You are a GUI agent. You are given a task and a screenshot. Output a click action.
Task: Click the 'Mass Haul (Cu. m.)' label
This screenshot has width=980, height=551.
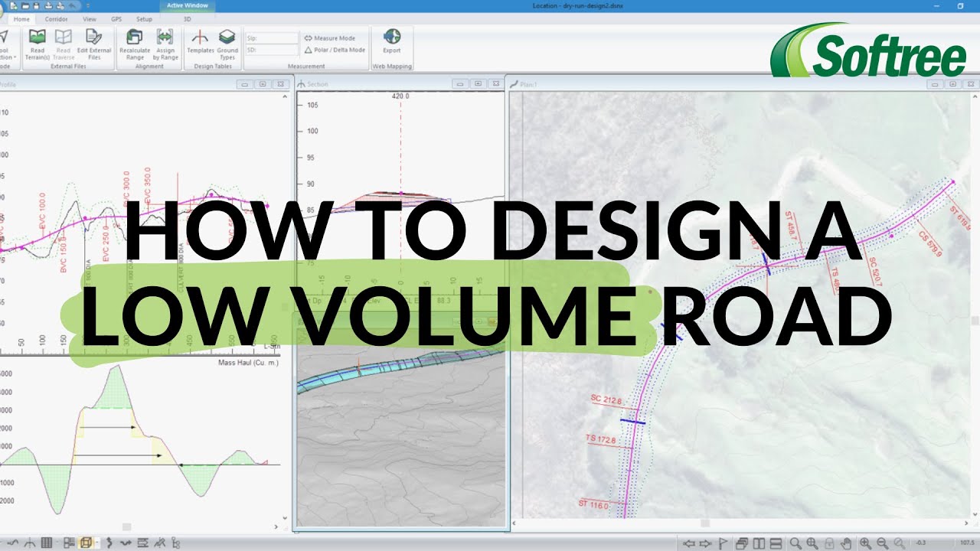pyautogui.click(x=248, y=362)
